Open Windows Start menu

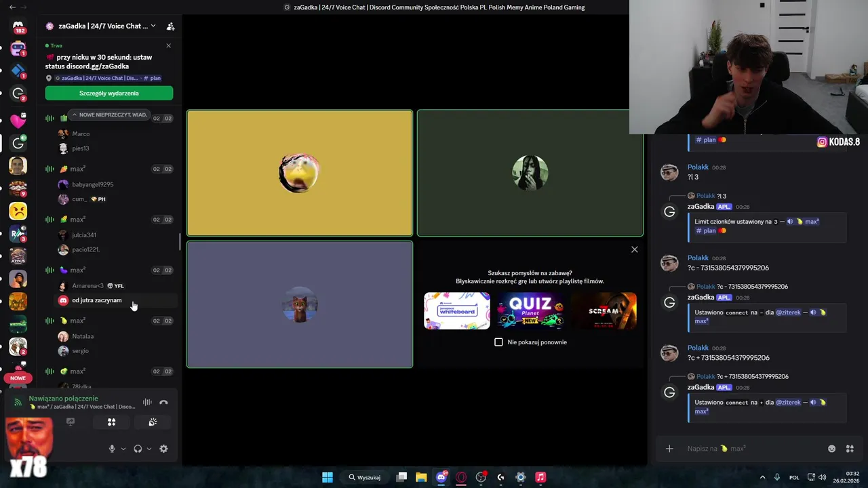point(328,477)
